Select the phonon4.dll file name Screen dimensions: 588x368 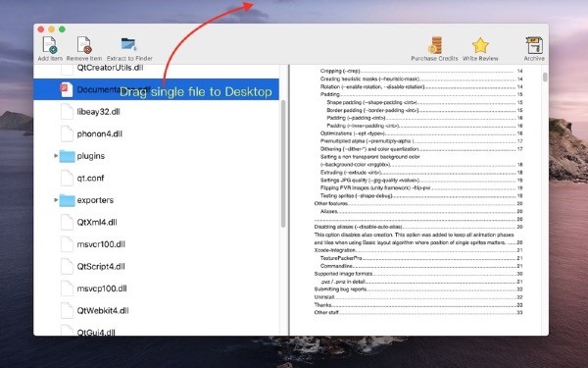tap(99, 133)
